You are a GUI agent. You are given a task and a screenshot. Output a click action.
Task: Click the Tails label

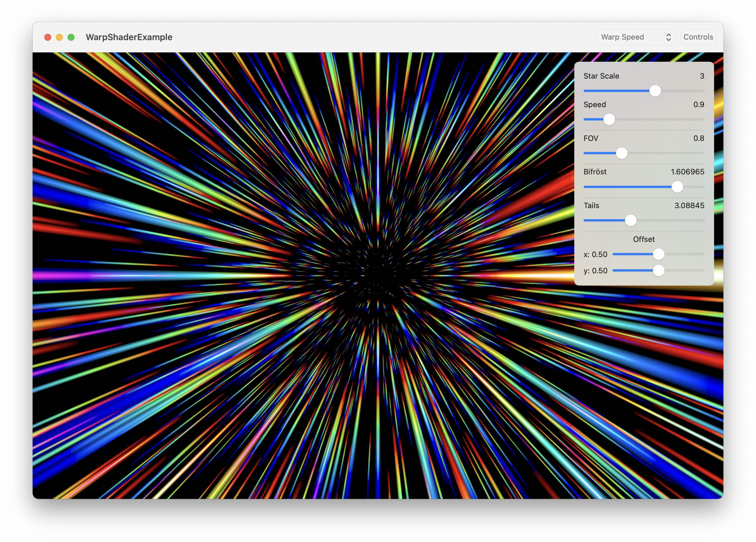(x=591, y=206)
